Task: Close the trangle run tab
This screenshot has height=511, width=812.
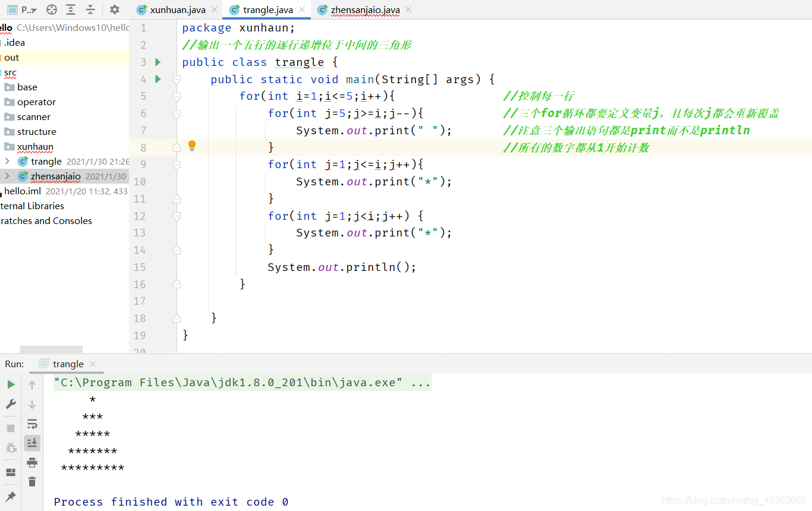Action: click(x=93, y=364)
